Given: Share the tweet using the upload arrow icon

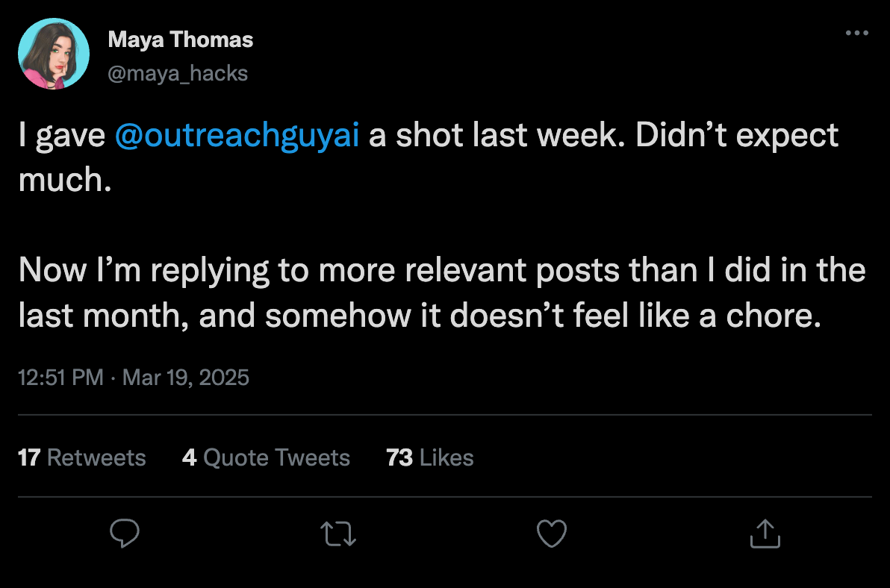Looking at the screenshot, I should [x=765, y=534].
